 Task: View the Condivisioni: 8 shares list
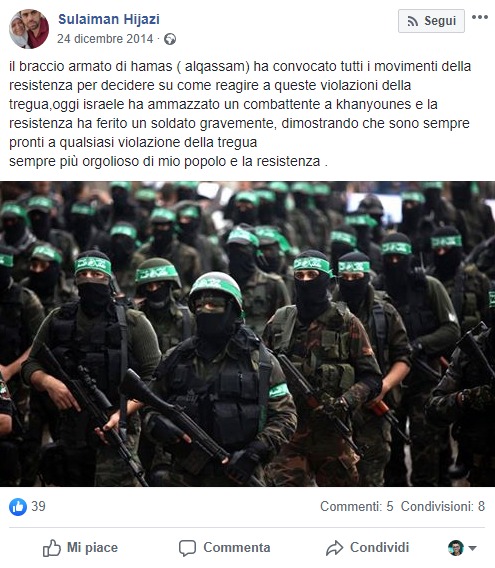(443, 506)
